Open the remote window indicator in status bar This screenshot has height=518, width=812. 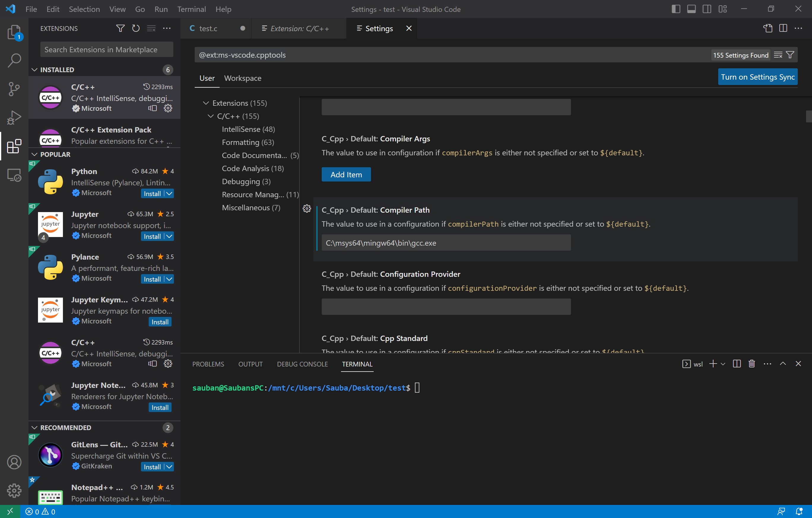point(10,511)
